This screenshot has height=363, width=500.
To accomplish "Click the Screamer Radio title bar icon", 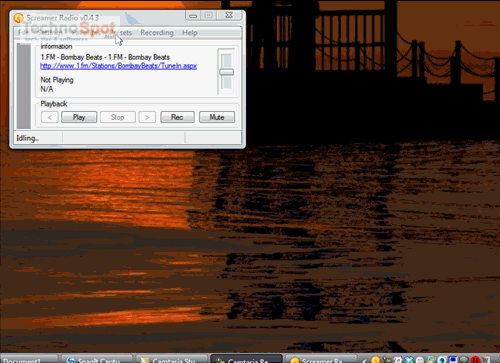I will 19,18.
